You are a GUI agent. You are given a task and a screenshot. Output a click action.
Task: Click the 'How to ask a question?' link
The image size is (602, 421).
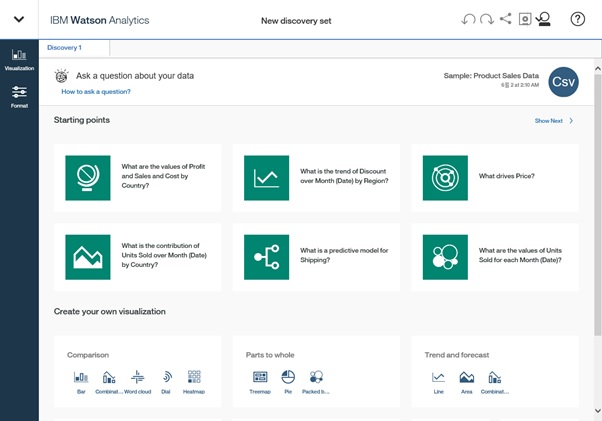96,91
